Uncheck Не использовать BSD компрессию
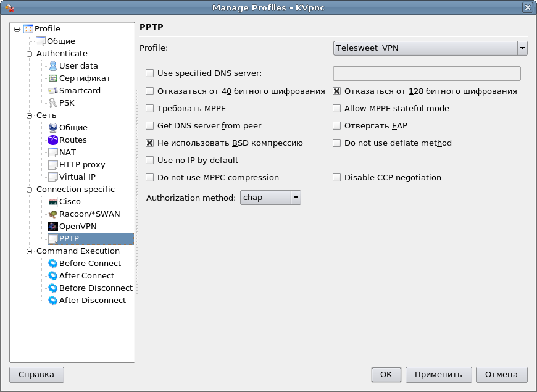This screenshot has height=392, width=537. 149,143
